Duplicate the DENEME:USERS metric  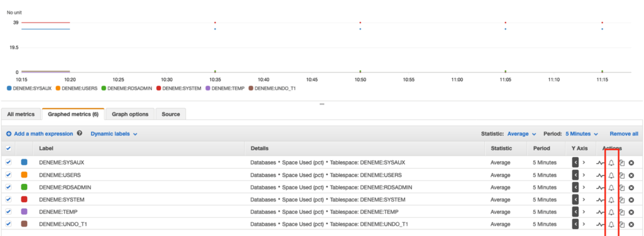pos(622,175)
